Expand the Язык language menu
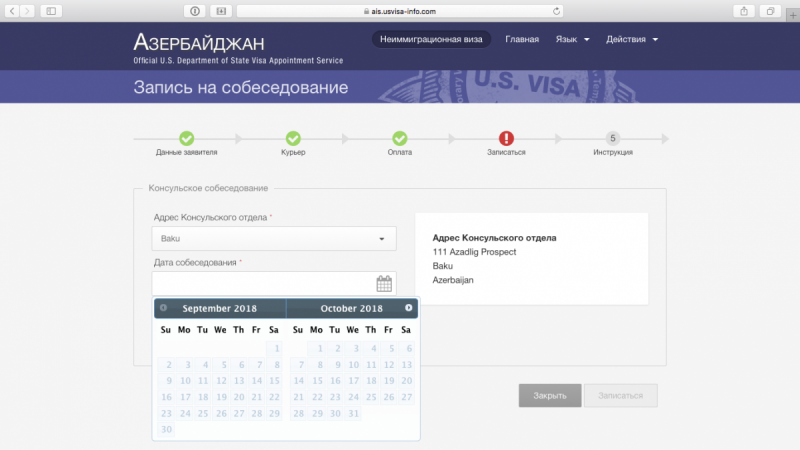Screen dimensions: 800x450 (572, 40)
